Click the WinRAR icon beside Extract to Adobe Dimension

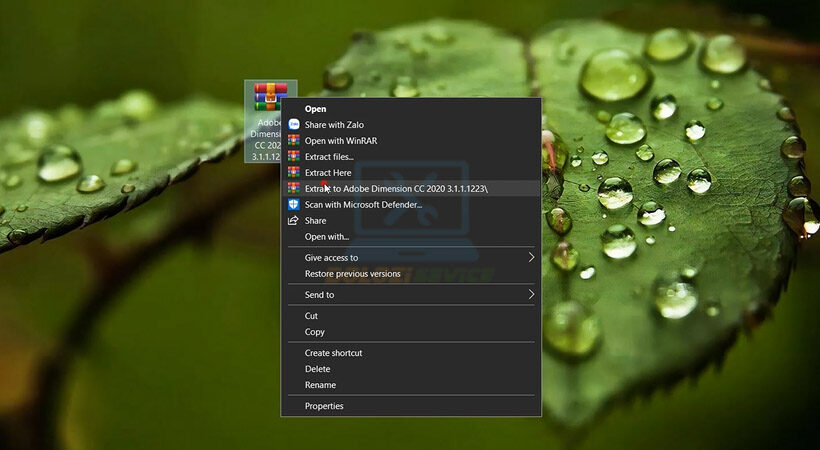[294, 188]
